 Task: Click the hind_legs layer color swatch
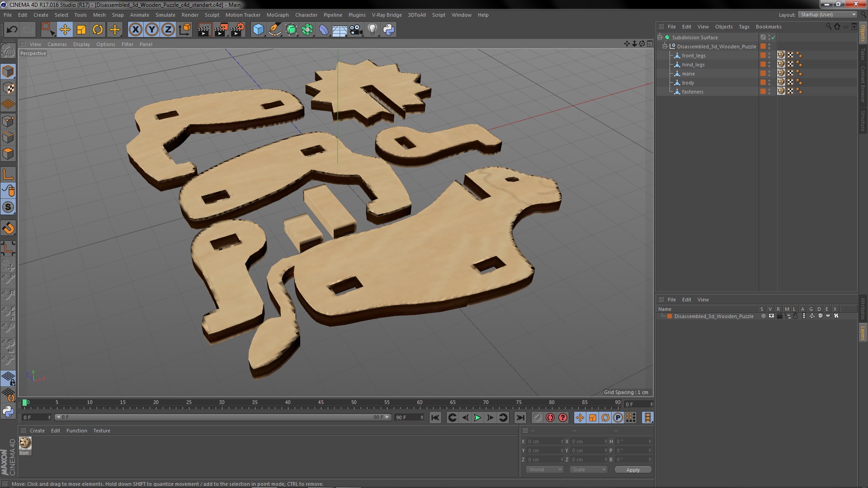pos(763,65)
